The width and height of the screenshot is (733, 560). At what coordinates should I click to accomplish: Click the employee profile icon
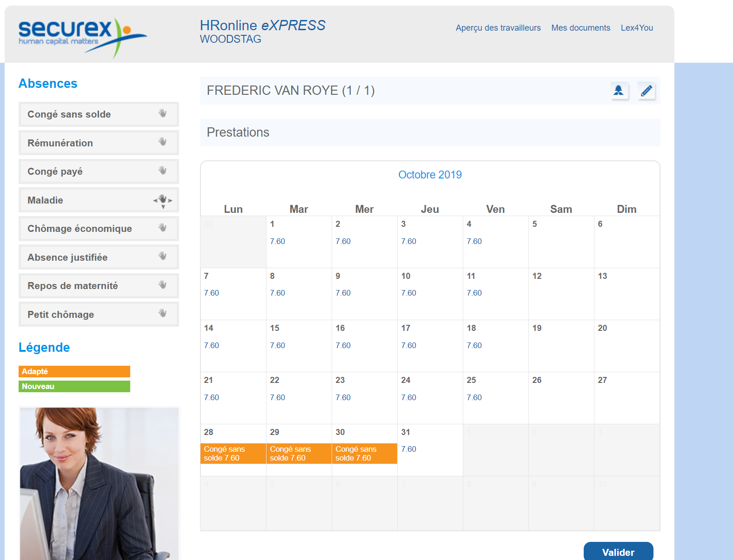(619, 91)
